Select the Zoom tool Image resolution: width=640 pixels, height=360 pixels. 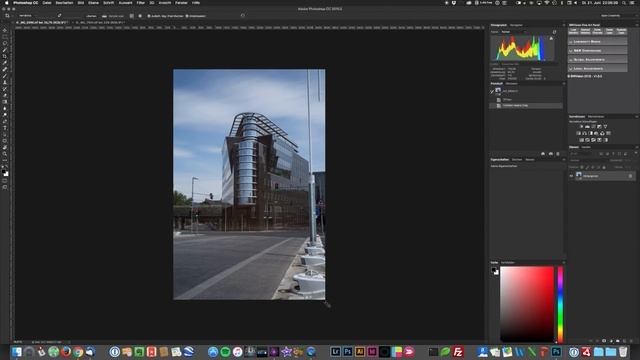pyautogui.click(x=5, y=154)
